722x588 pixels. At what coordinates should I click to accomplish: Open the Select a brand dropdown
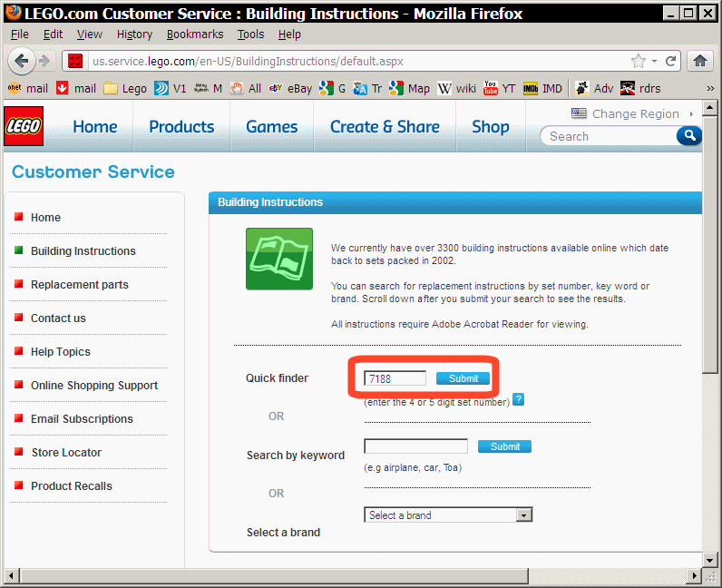[448, 514]
